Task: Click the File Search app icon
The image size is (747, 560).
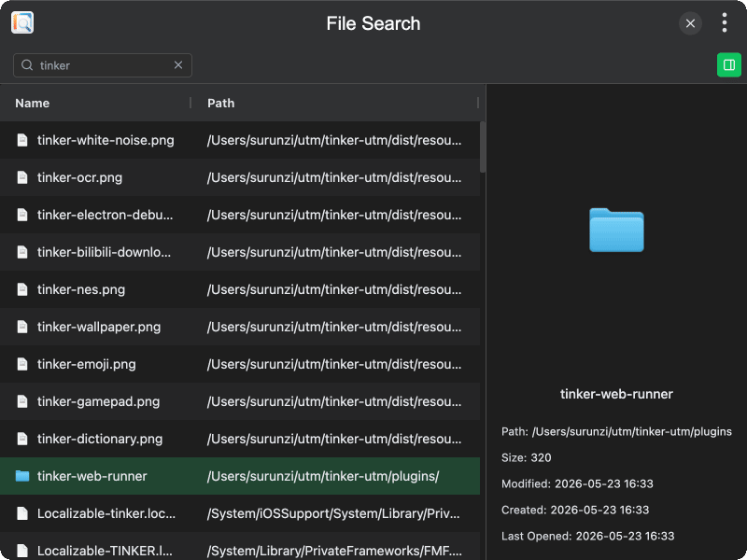Action: 22,22
